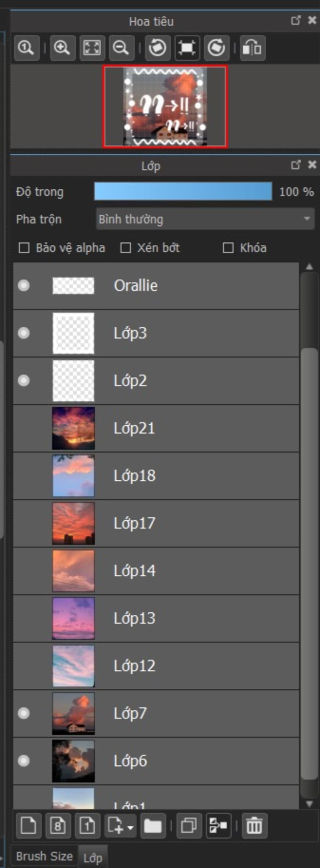This screenshot has height=868, width=320.
Task: Rotate canvas left in navigator
Action: tap(158, 48)
